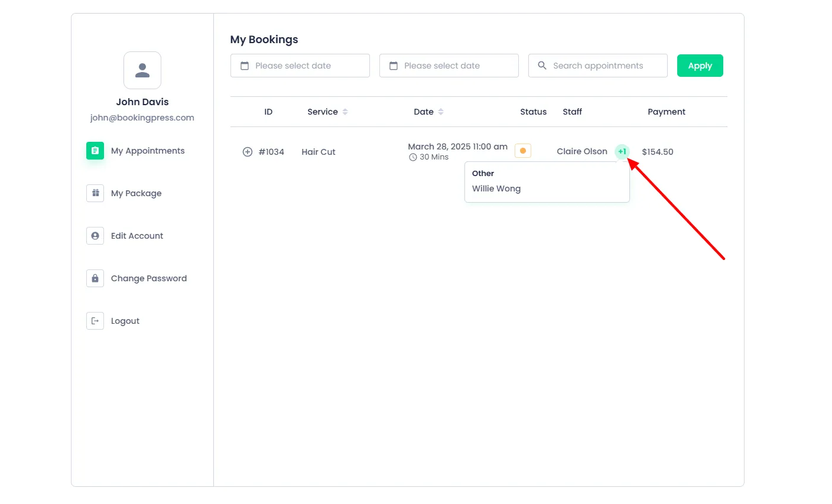The height and width of the screenshot is (504, 832).
Task: Select the Hair Cut service text
Action: coord(318,152)
